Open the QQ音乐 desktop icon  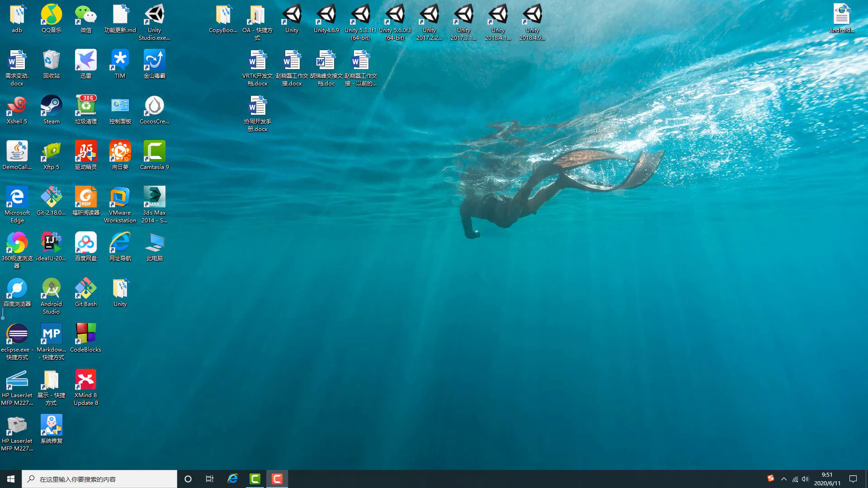[52, 19]
